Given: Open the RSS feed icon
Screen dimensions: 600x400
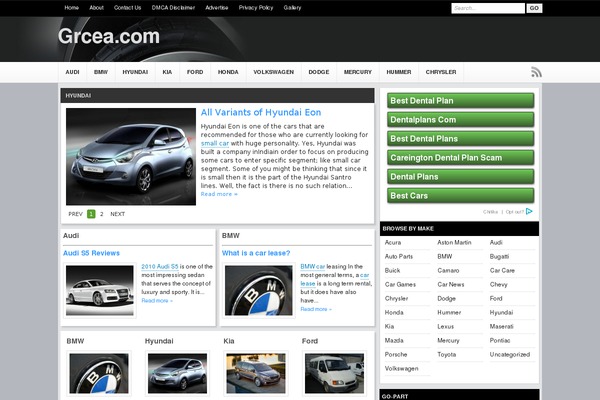Looking at the screenshot, I should pyautogui.click(x=536, y=72).
